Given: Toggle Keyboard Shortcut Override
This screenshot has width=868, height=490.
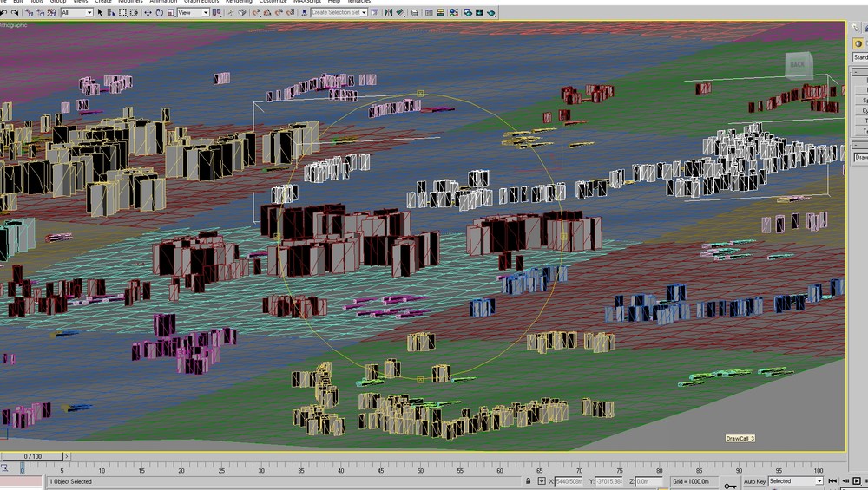Looking at the screenshot, I should point(242,12).
